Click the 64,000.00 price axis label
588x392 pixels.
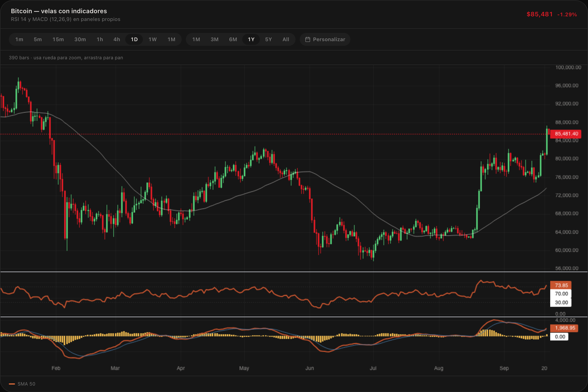point(567,232)
